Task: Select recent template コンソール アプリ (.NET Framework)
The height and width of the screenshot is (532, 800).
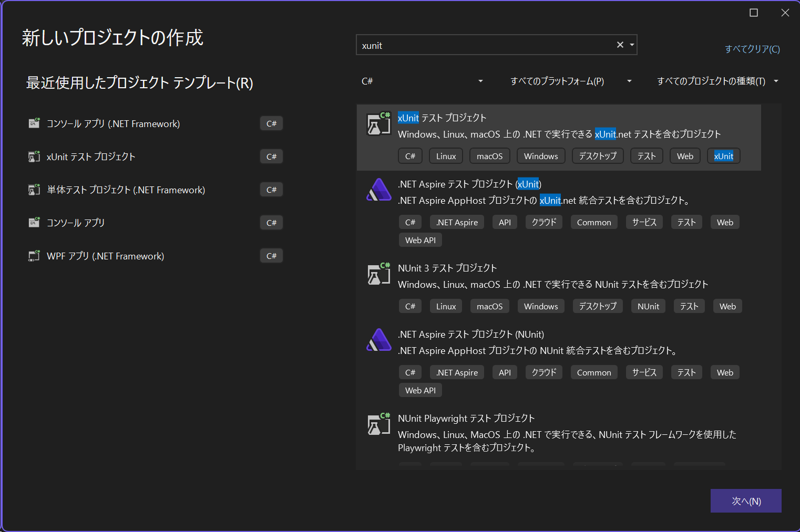Action: 156,123
